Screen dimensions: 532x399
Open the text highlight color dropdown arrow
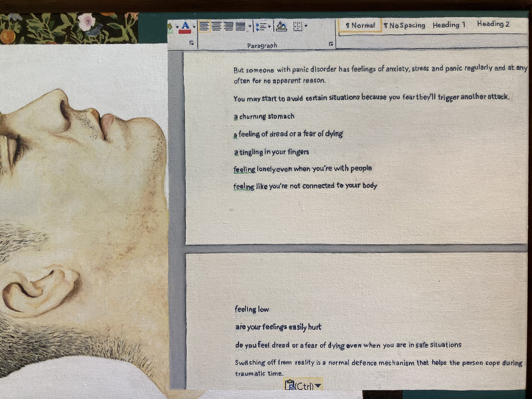coord(177,27)
